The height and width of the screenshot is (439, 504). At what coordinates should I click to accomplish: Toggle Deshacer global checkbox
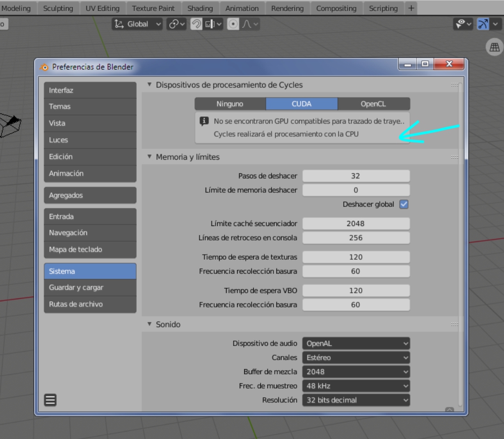coord(404,204)
